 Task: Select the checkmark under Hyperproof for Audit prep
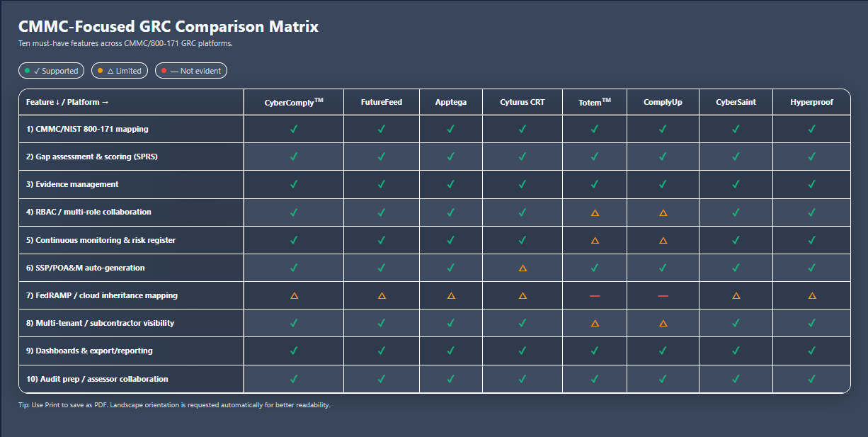811,378
